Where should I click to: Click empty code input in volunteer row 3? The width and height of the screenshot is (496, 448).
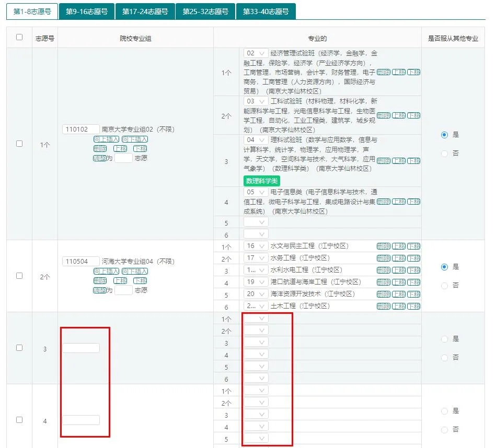tap(81, 348)
